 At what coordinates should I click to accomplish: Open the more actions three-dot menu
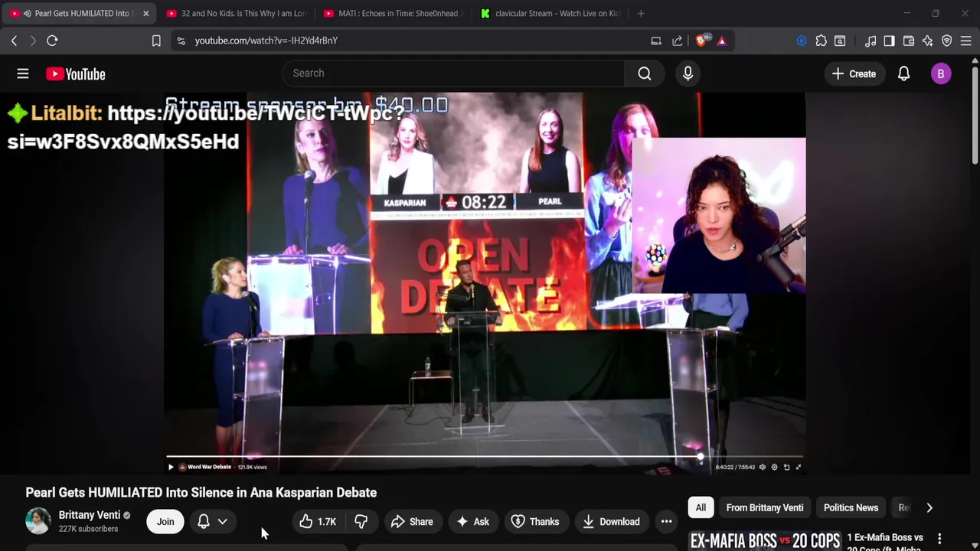(666, 522)
